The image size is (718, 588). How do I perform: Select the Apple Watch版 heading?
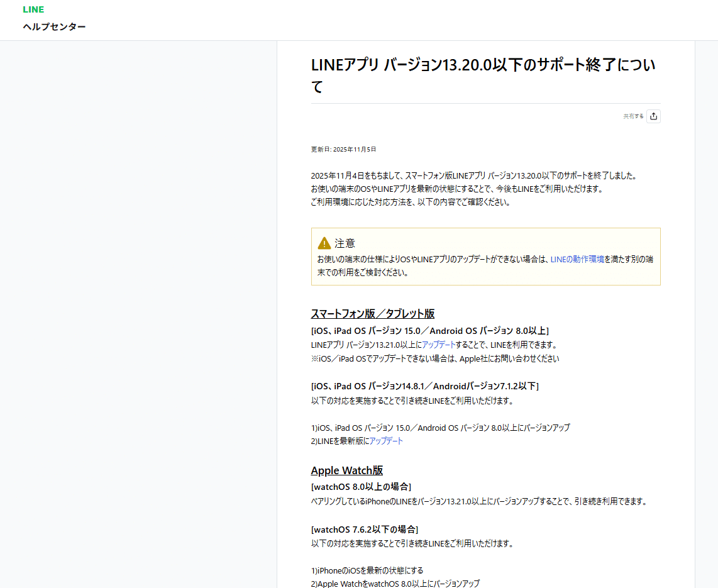pyautogui.click(x=347, y=470)
